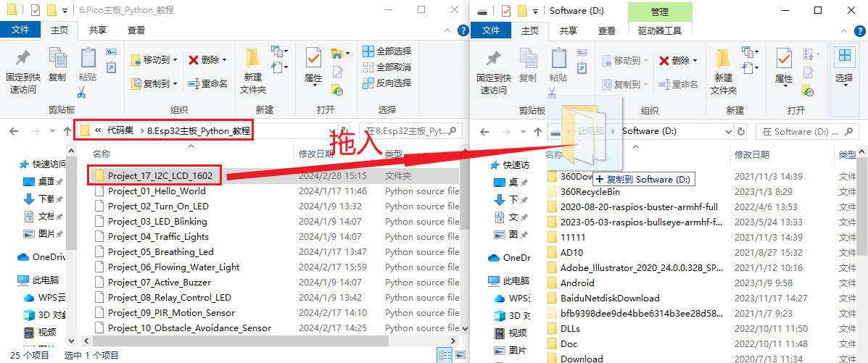This screenshot has width=868, height=363.
Task: Click search box in left window
Action: pos(410,131)
